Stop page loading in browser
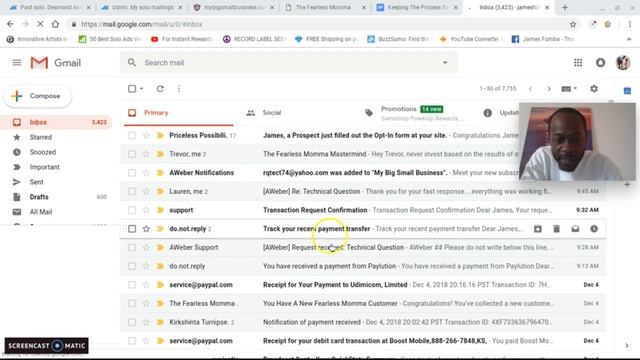 click(40, 24)
